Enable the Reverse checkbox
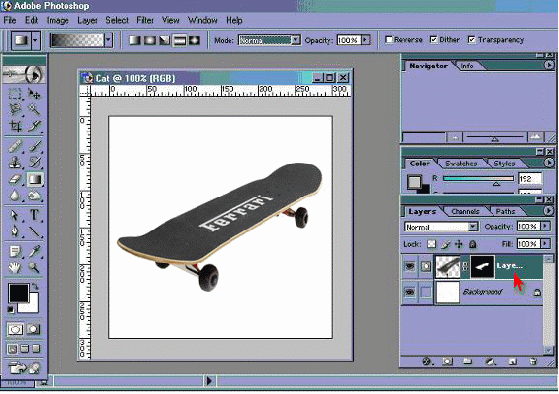Screen dimensions: 559x394 389,40
